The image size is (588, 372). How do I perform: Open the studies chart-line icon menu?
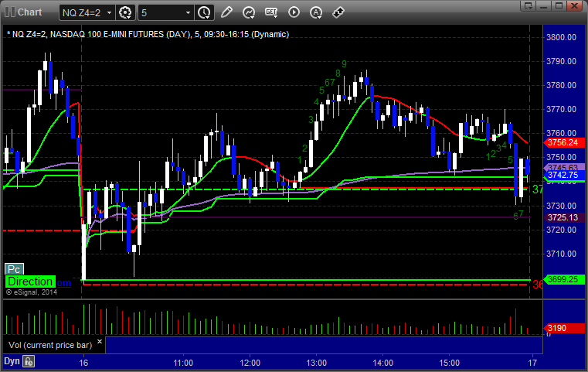tap(249, 12)
